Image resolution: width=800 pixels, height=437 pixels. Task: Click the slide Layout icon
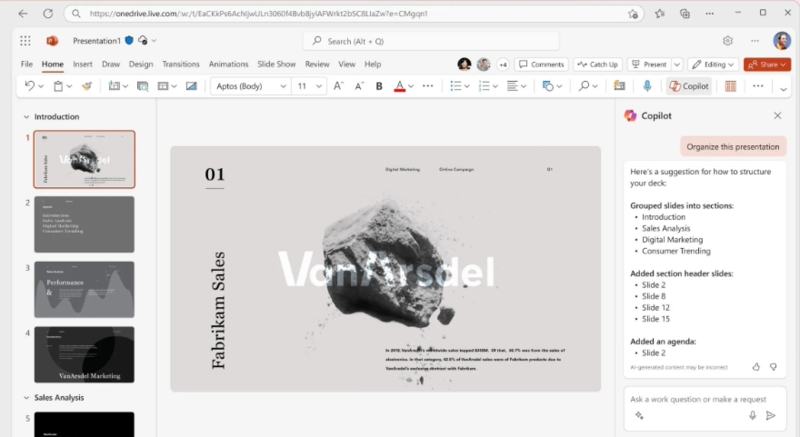pyautogui.click(x=163, y=86)
